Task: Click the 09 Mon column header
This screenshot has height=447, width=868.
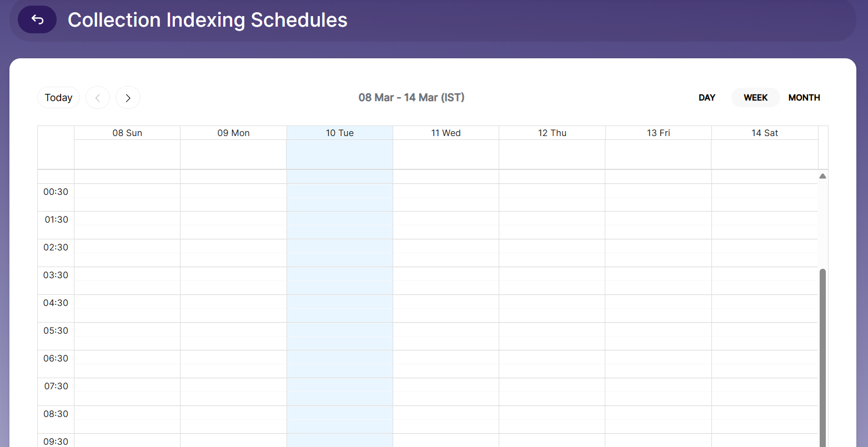Action: coord(233,133)
